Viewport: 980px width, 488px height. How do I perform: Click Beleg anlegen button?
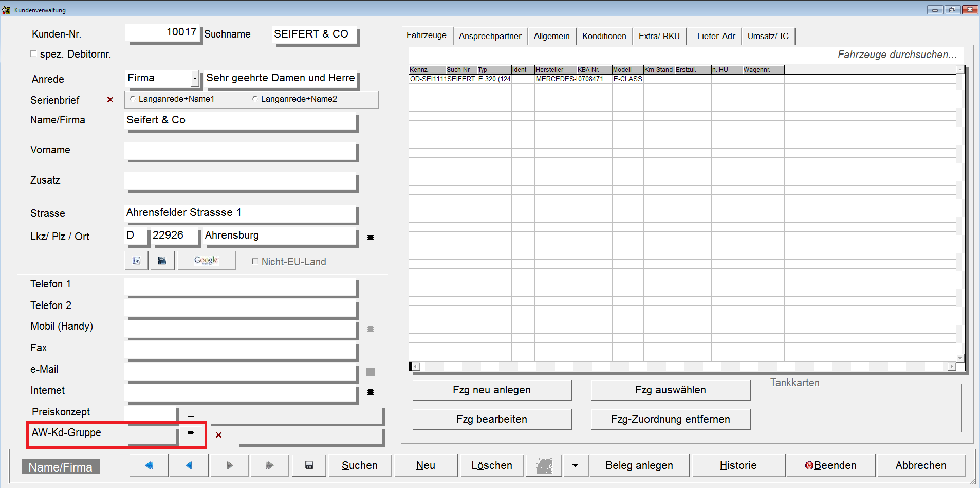(x=639, y=465)
